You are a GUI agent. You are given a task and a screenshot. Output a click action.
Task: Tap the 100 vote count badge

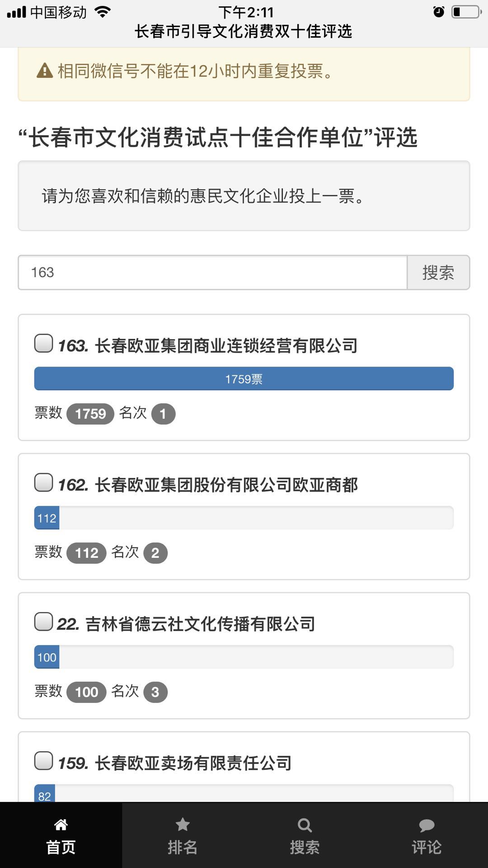[x=86, y=692]
